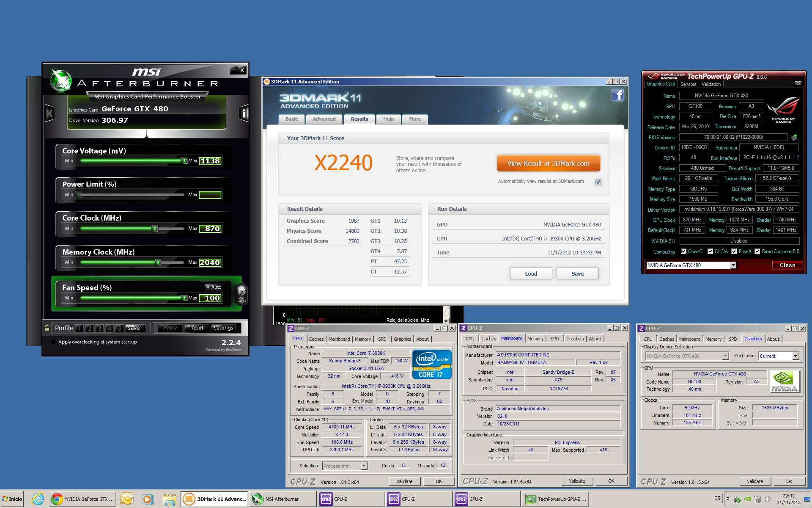Open the More tab in 3DMark 11

[x=415, y=119]
